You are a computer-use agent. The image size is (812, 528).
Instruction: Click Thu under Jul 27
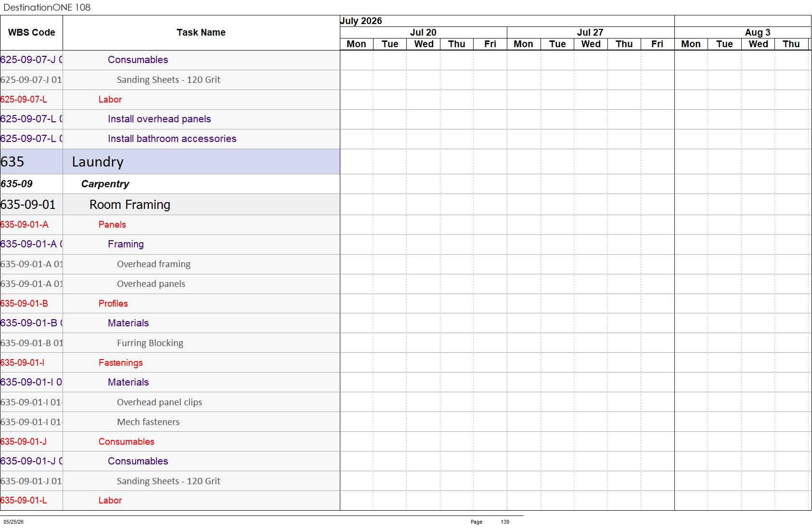624,44
